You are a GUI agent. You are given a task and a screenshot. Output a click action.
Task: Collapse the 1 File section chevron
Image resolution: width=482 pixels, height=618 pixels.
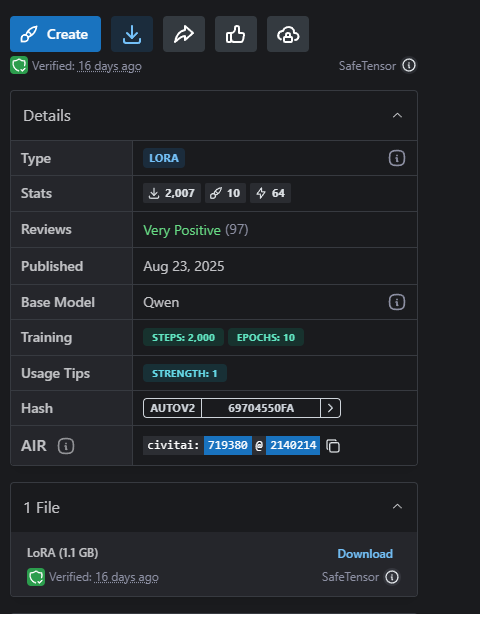click(397, 507)
